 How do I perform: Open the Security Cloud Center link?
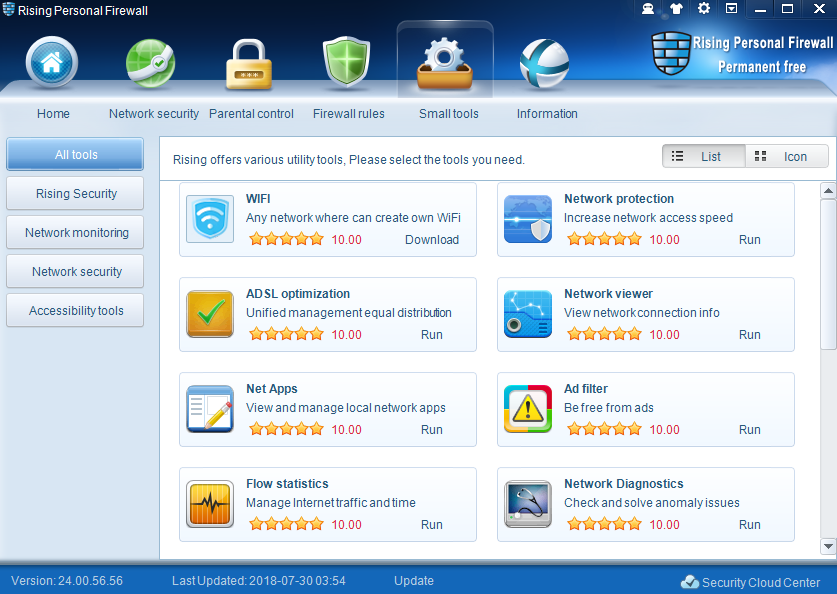761,582
